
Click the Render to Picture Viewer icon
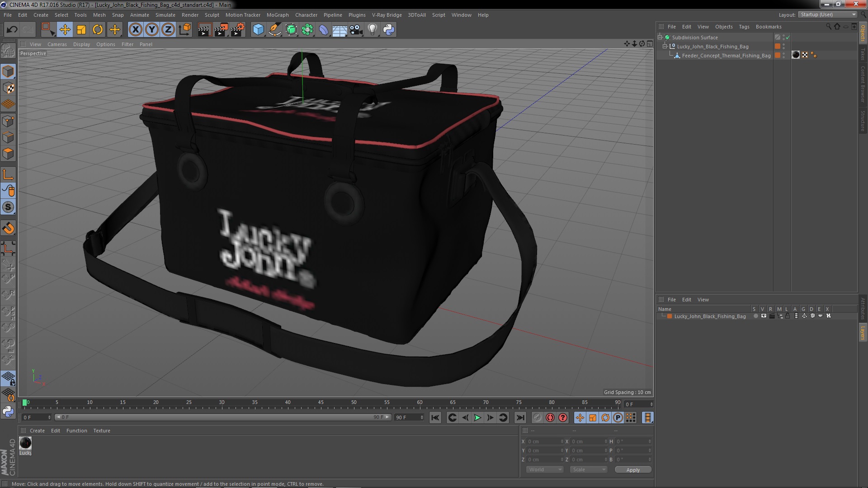coord(221,30)
